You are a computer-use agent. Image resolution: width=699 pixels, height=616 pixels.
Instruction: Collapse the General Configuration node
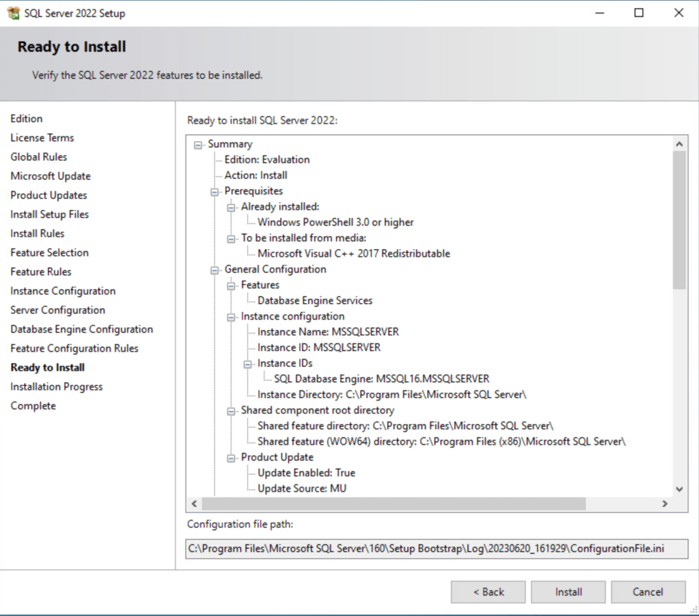[x=215, y=270]
